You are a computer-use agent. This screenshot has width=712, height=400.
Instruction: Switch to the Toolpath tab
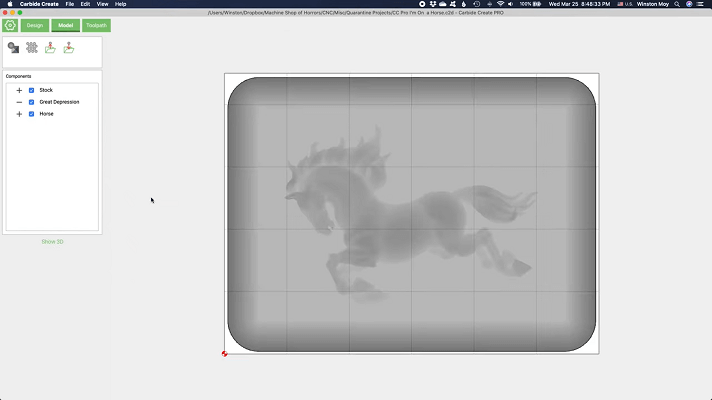(x=96, y=25)
